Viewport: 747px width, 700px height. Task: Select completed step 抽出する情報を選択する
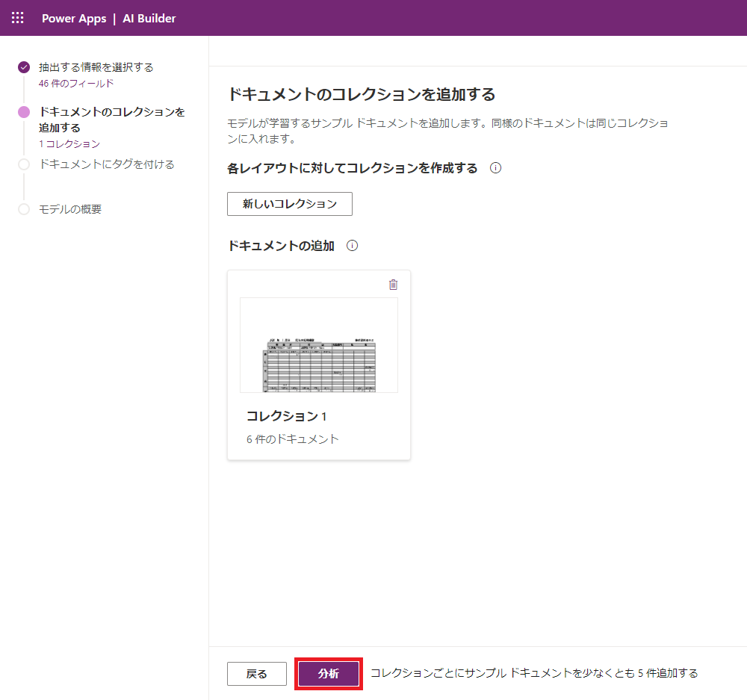[x=96, y=67]
